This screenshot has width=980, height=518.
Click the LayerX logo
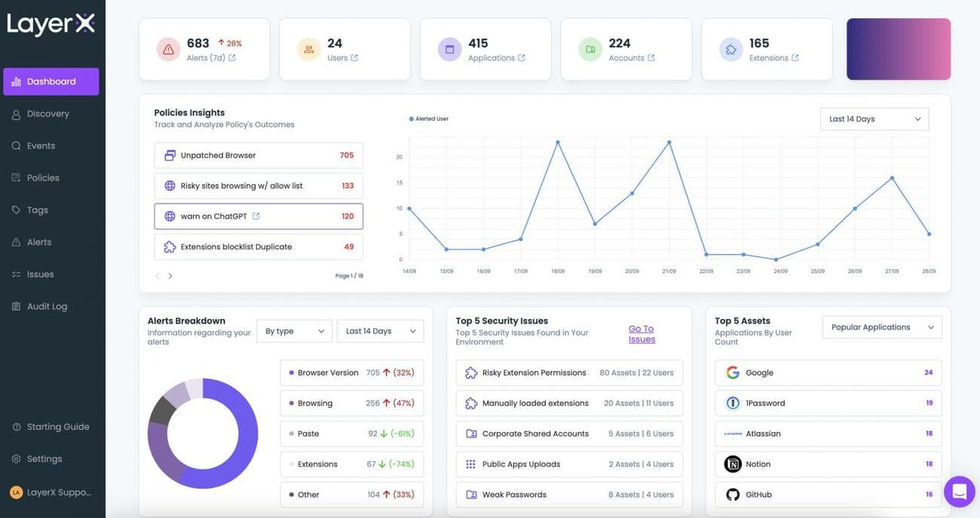(49, 24)
